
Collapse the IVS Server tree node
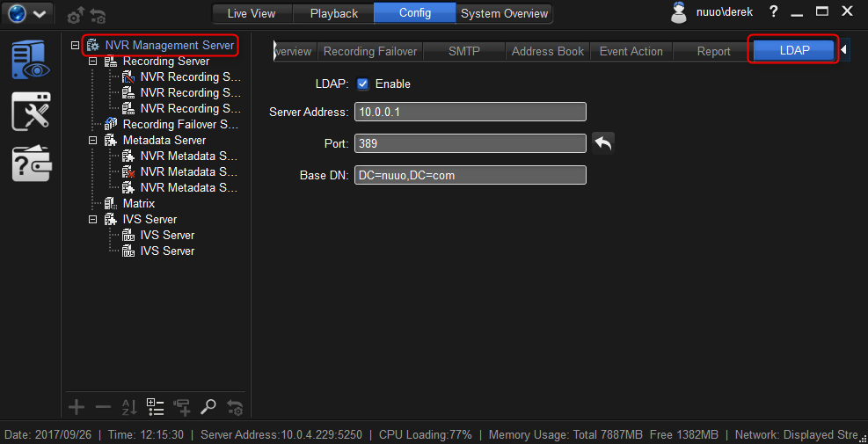93,220
